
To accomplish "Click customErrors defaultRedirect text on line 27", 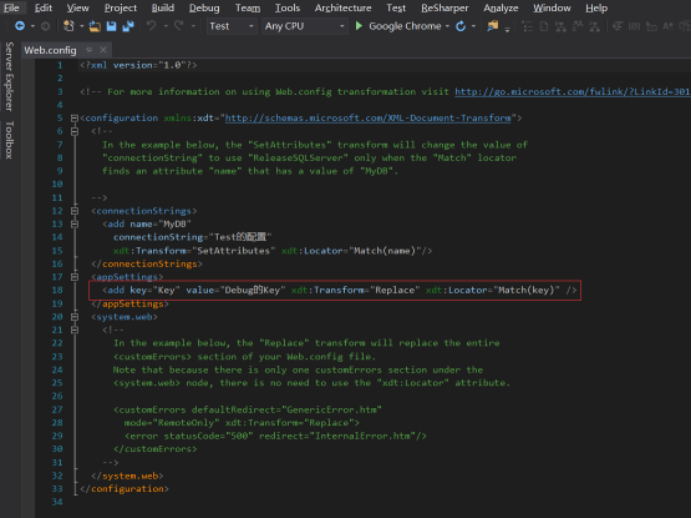I will [248, 409].
